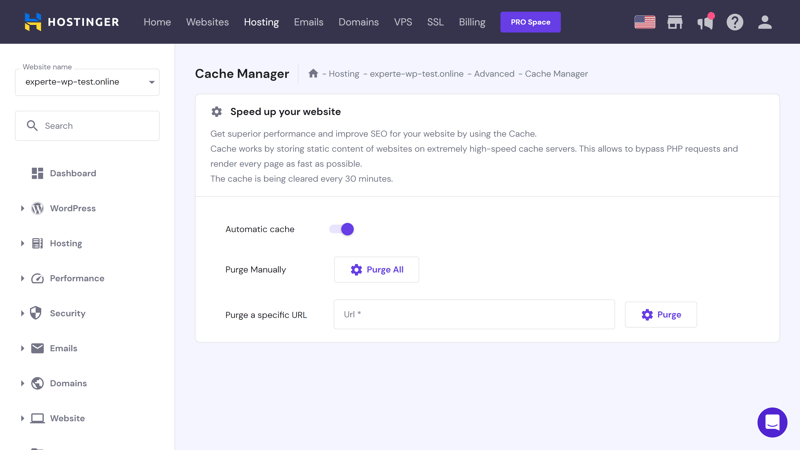Open the Website name dropdown

[x=87, y=82]
